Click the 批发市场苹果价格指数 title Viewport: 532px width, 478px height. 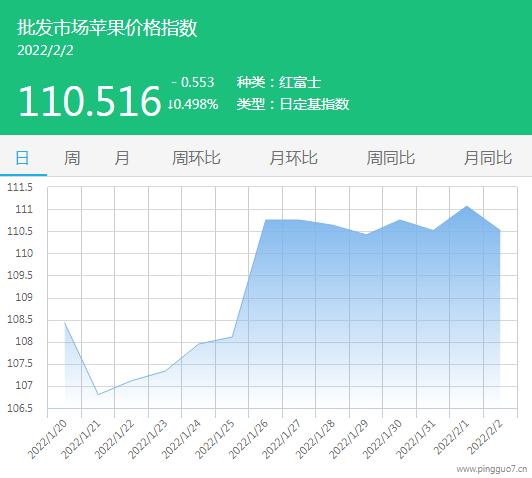(x=107, y=27)
